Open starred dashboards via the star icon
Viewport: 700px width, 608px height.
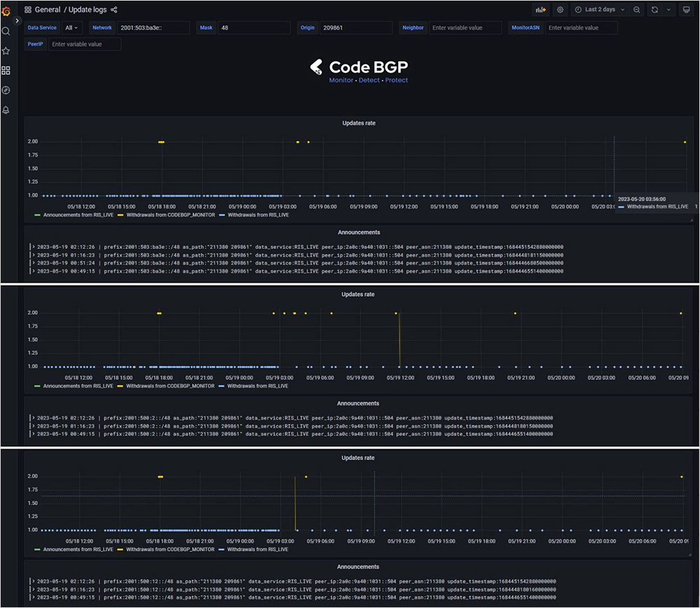point(6,51)
